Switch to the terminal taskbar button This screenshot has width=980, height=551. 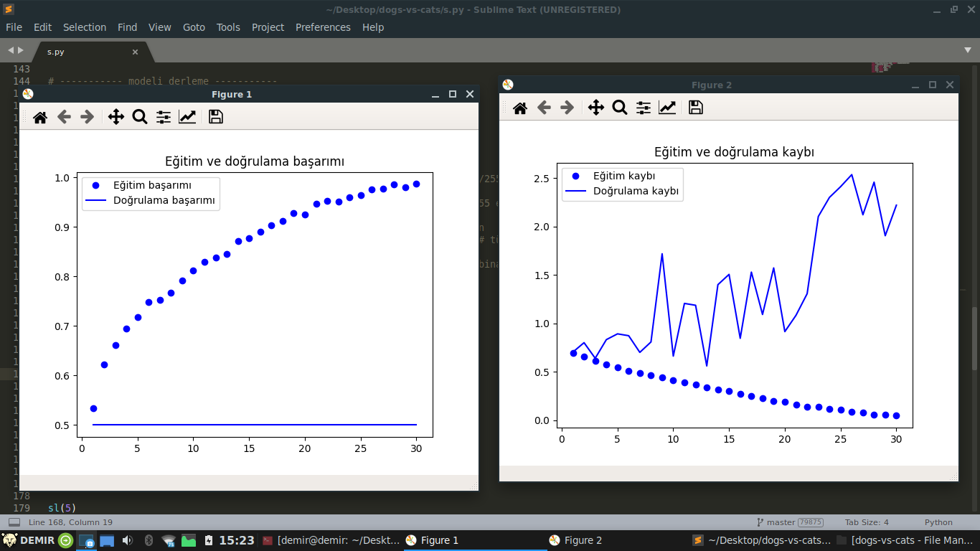pos(331,540)
